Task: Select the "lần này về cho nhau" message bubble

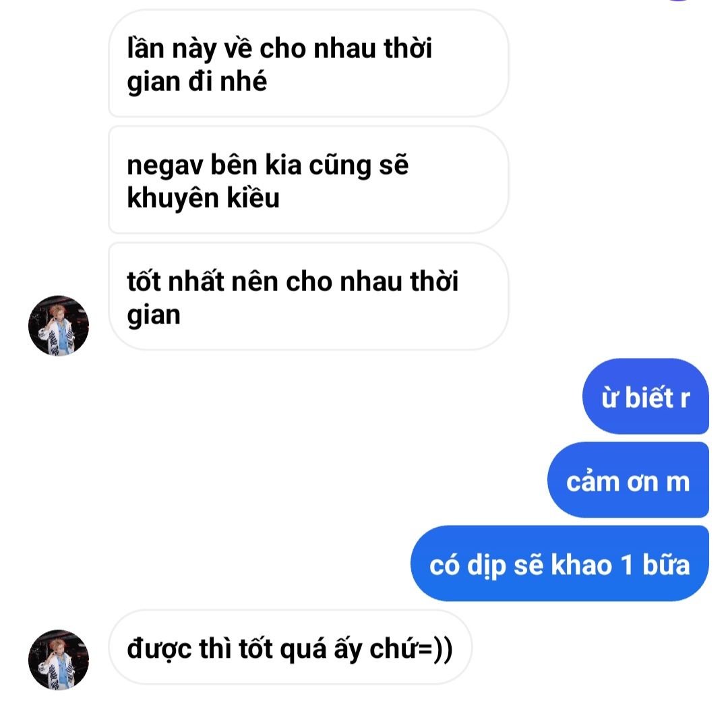Action: [308, 63]
